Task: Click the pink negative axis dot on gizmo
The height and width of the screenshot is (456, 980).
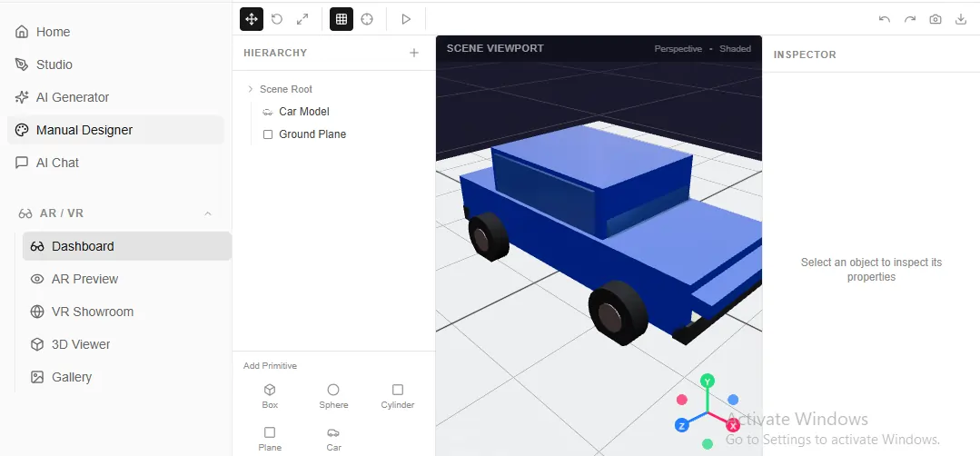Action: [x=682, y=399]
